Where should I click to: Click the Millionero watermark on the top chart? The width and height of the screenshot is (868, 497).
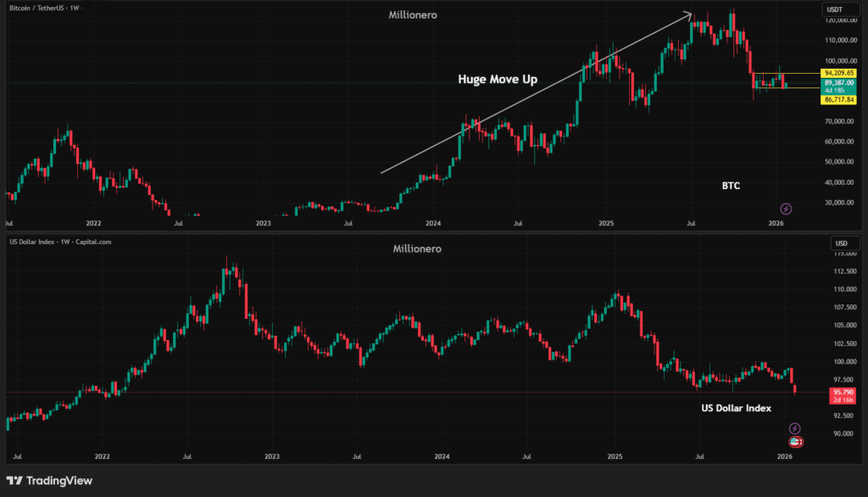point(413,15)
